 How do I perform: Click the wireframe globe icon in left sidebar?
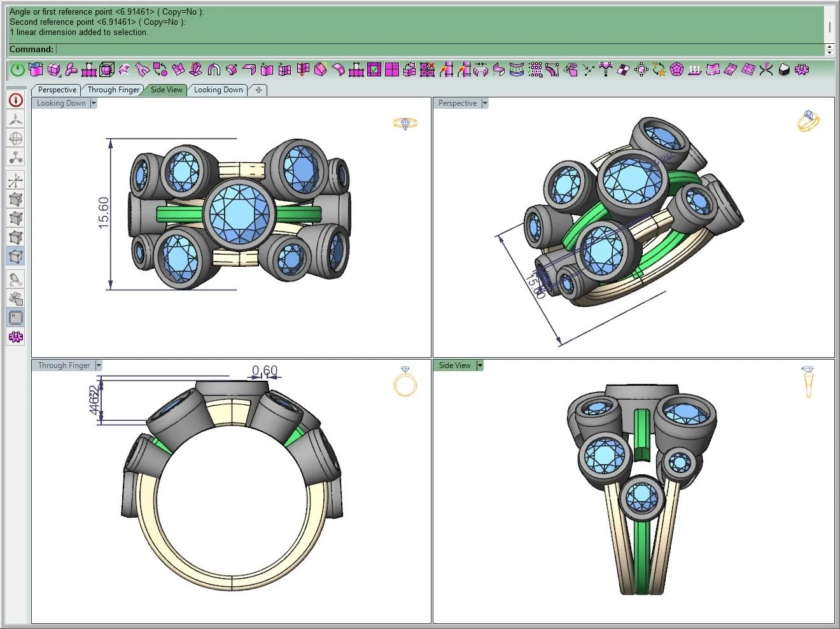click(x=16, y=138)
